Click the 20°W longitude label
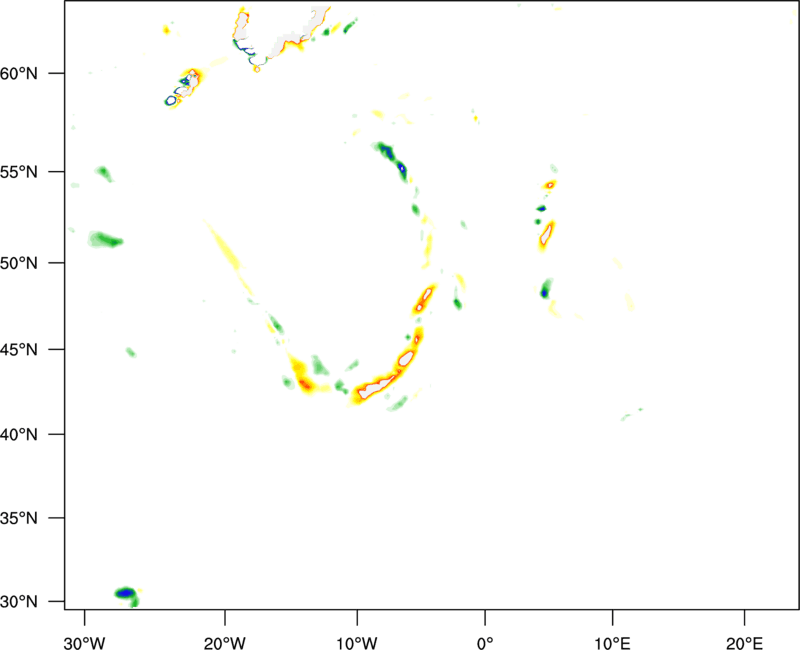 (225, 643)
